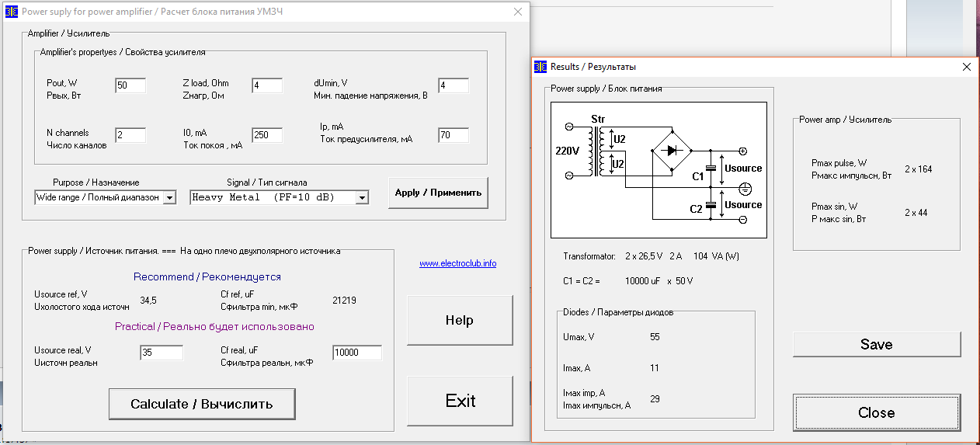Click the Cf ref value 21219
The width and height of the screenshot is (980, 445).
coord(344,300)
